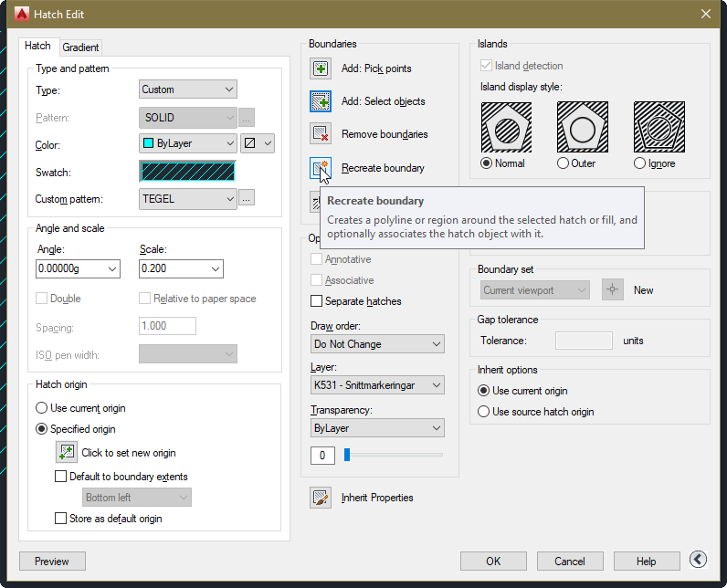The width and height of the screenshot is (727, 588).
Task: Click the Add Pick points icon
Action: [321, 68]
